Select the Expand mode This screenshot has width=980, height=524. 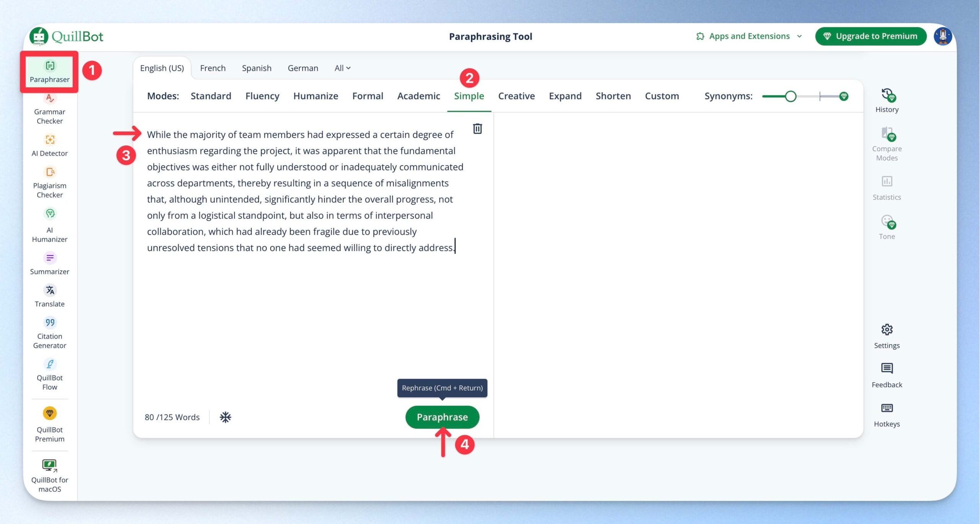(x=565, y=96)
